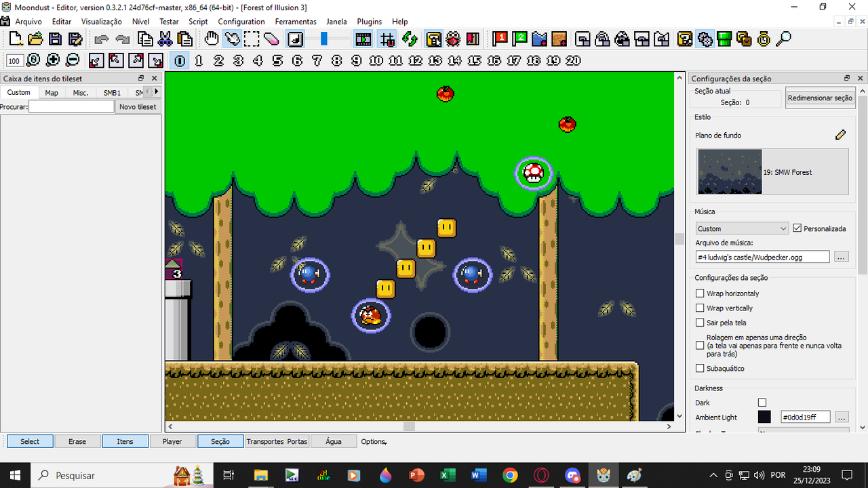Redo the last undone edit
Viewport: 868px width, 488px height.
click(123, 39)
